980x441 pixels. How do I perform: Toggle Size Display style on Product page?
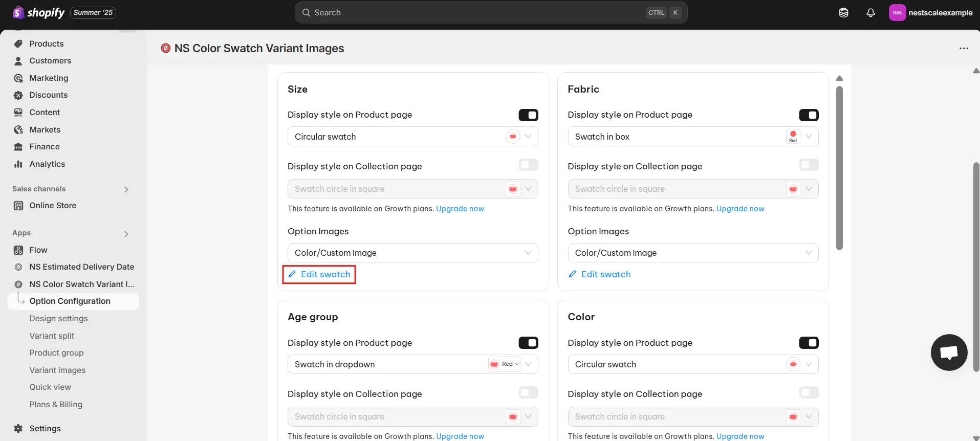tap(528, 115)
